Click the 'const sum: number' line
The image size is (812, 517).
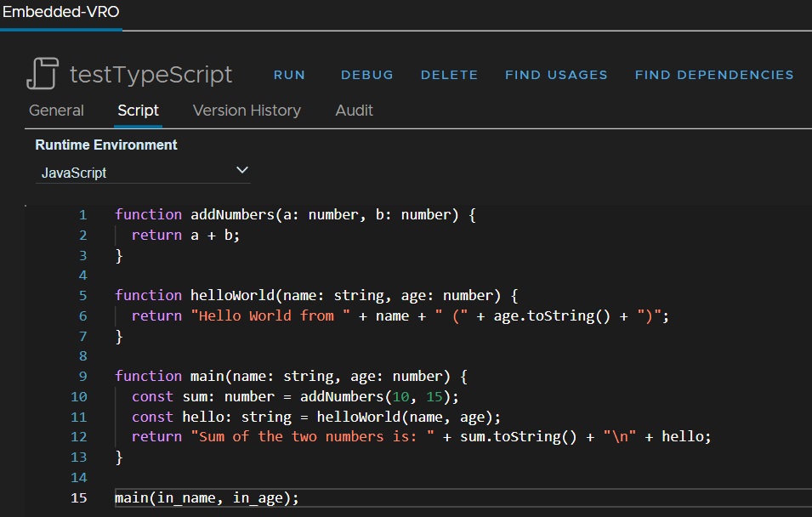coord(295,397)
